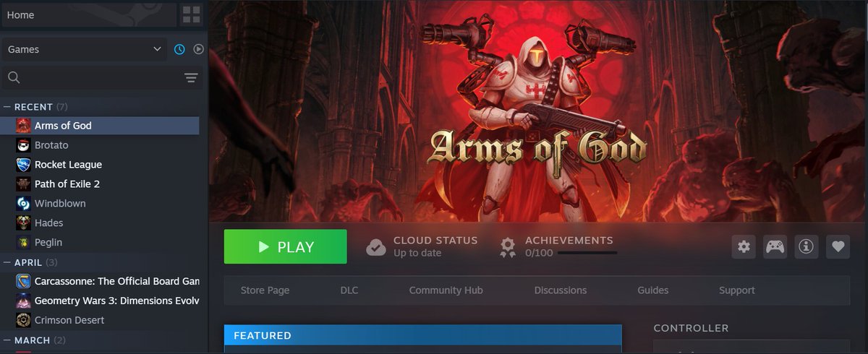
Task: Click the green PLAY button
Action: point(285,247)
